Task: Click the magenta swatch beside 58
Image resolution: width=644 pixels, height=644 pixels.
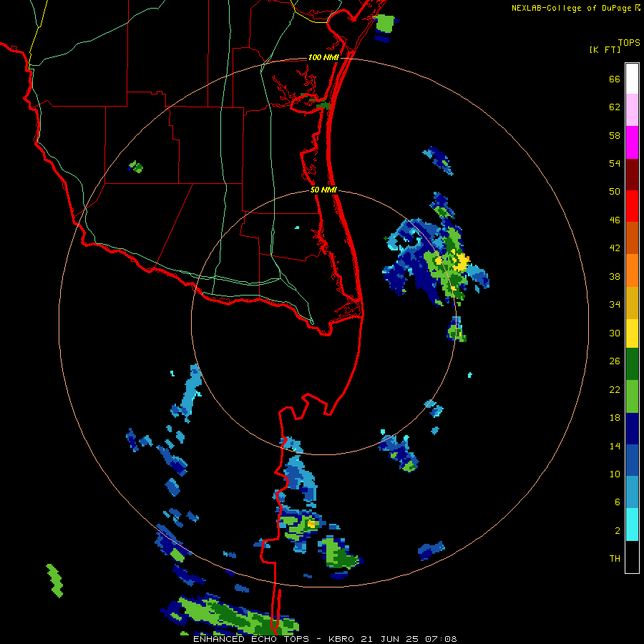Action: point(632,142)
